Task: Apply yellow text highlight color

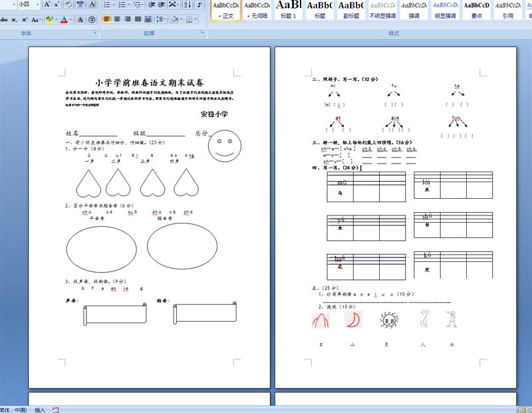Action: coord(49,20)
